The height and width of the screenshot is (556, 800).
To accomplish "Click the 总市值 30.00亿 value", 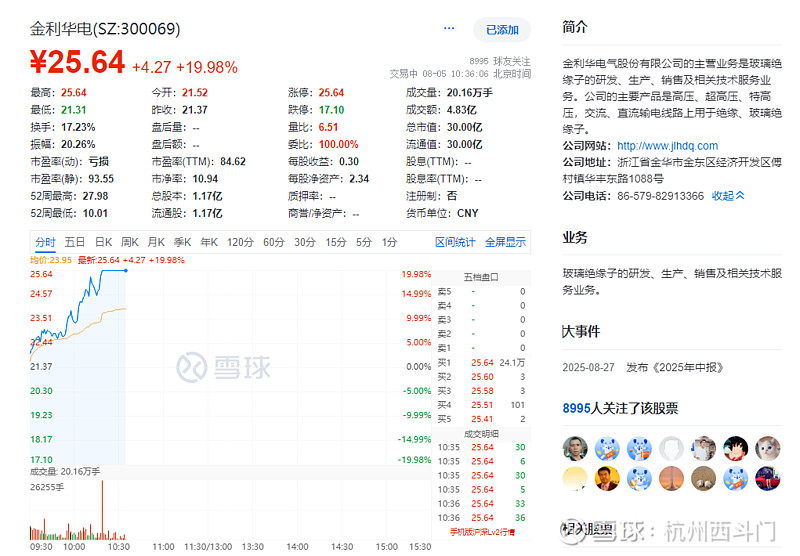I will [464, 127].
